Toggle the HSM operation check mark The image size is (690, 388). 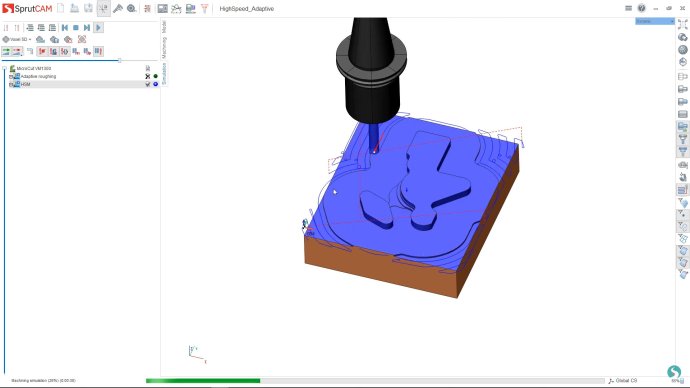(x=148, y=84)
